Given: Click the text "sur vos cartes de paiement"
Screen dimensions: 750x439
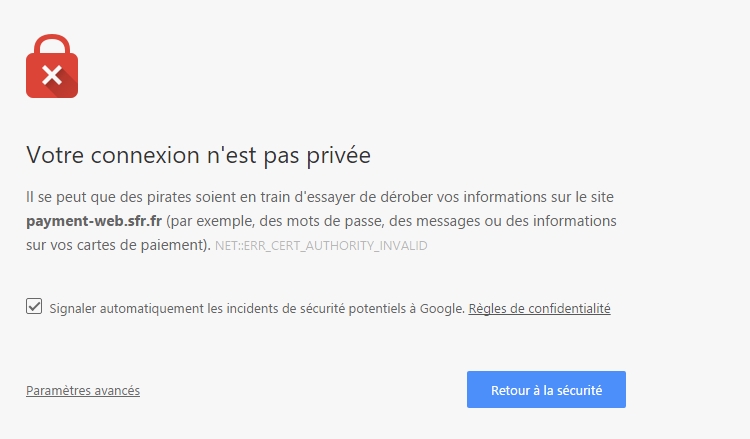Looking at the screenshot, I should 116,245.
